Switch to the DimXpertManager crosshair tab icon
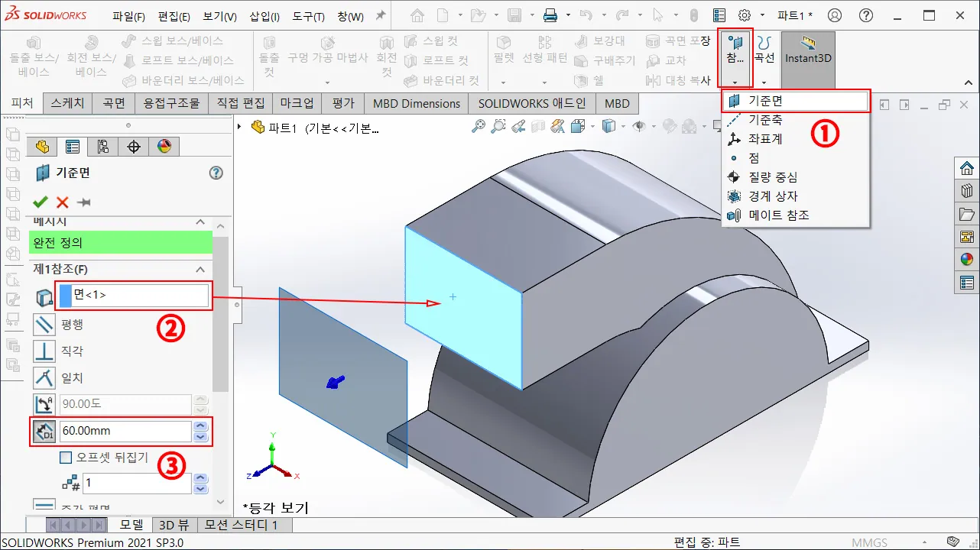 point(134,147)
